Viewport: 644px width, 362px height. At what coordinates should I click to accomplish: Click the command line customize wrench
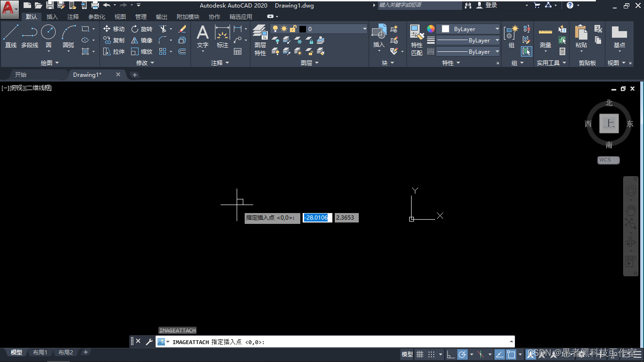coord(149,341)
